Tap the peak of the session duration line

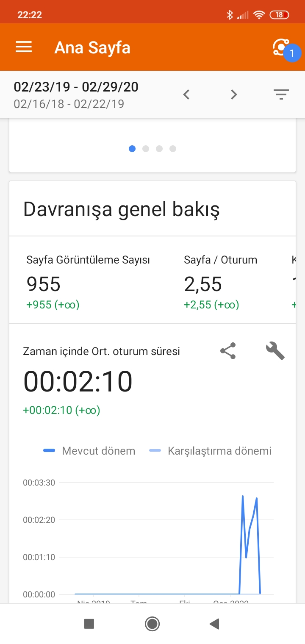pos(243,496)
